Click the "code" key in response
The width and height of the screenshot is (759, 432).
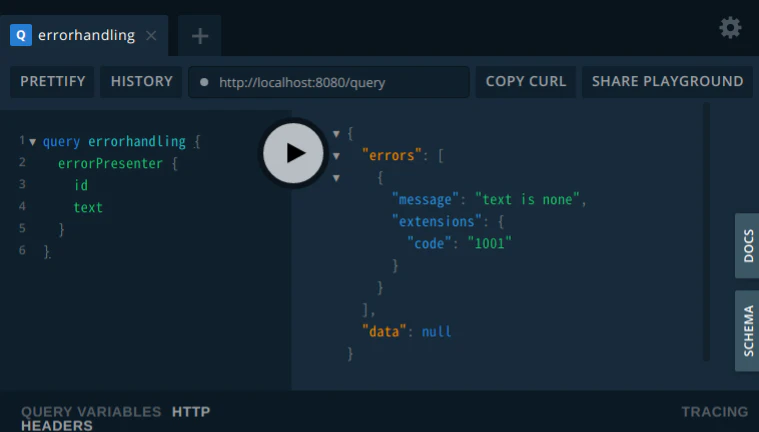[429, 244]
